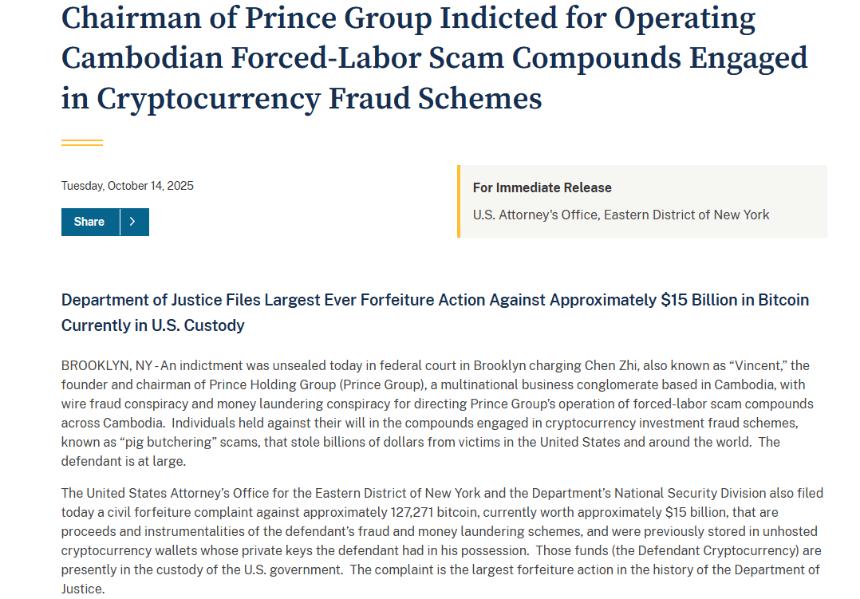Click the yellow divider line under headline
The image size is (860, 599).
[x=82, y=143]
